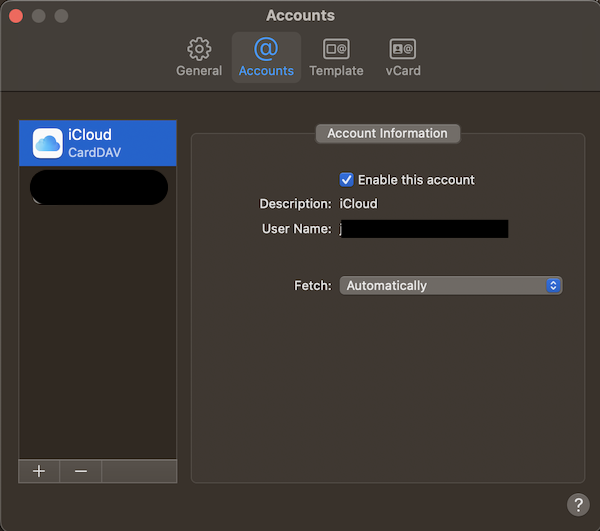Screen dimensions: 600x531
Task: Uncheck Enable this account checkbox
Action: pos(346,180)
